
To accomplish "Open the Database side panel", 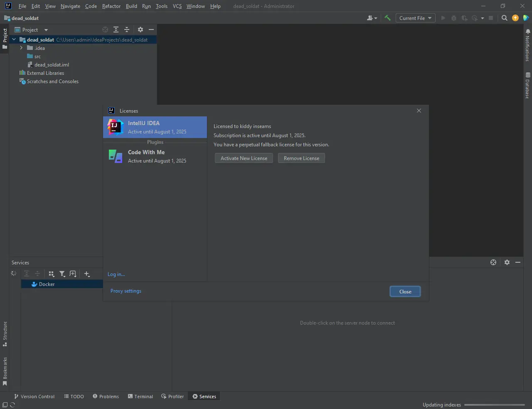I will [x=527, y=85].
